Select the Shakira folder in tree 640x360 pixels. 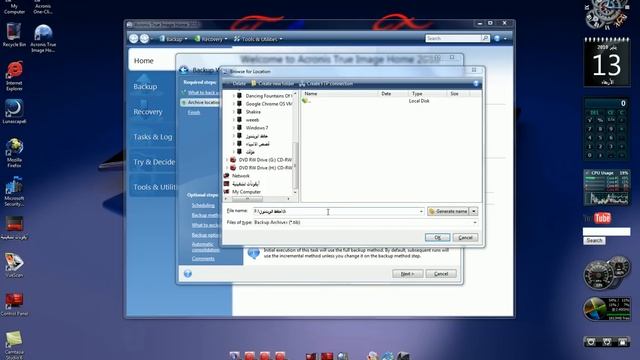pos(253,112)
